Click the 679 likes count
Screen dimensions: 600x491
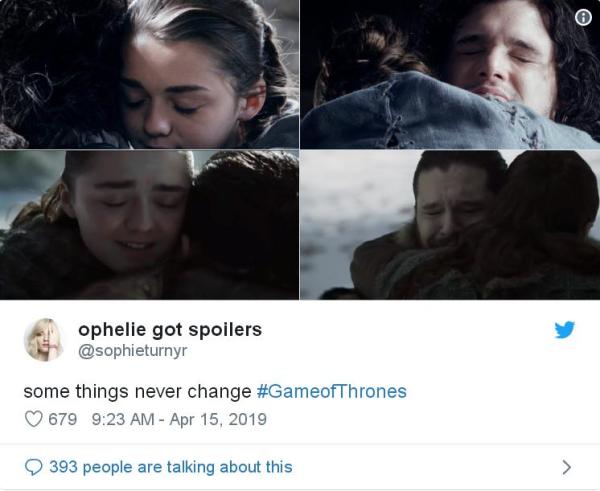pos(63,419)
